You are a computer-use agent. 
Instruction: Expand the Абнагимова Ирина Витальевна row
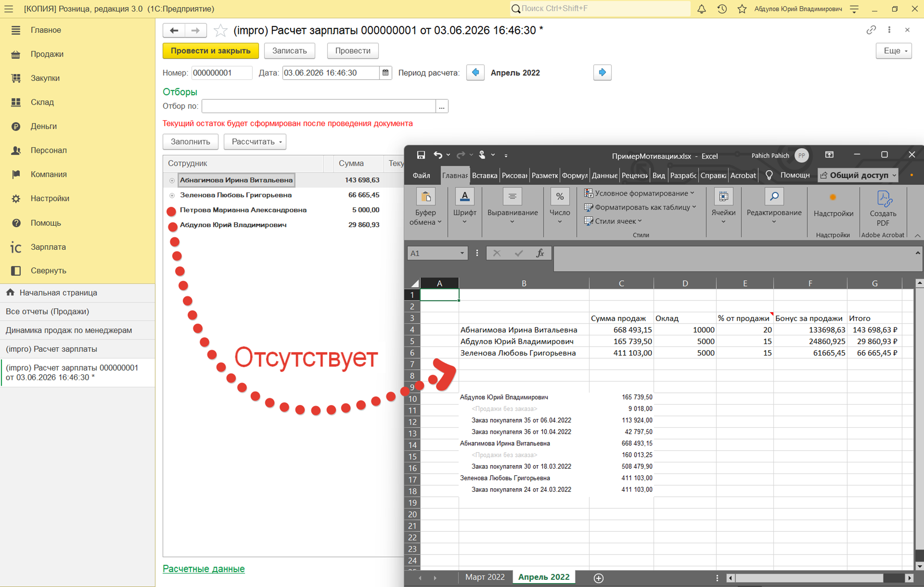tap(172, 180)
